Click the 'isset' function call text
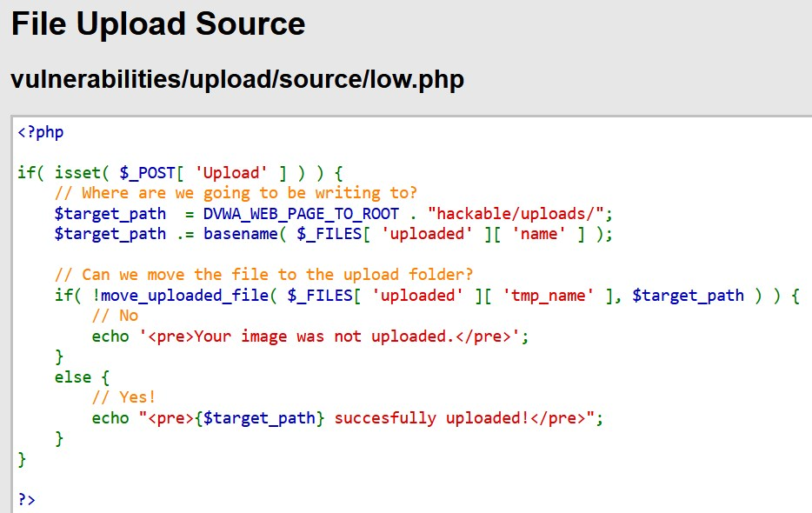This screenshot has height=513, width=812. coord(77,172)
